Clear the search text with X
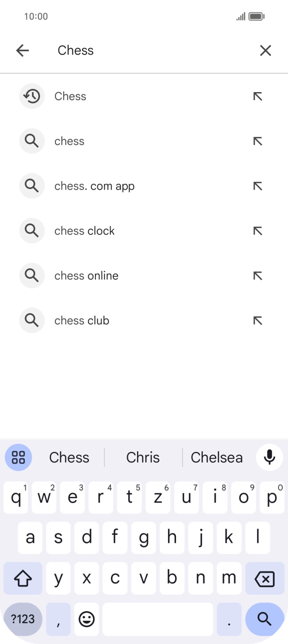 pos(265,50)
